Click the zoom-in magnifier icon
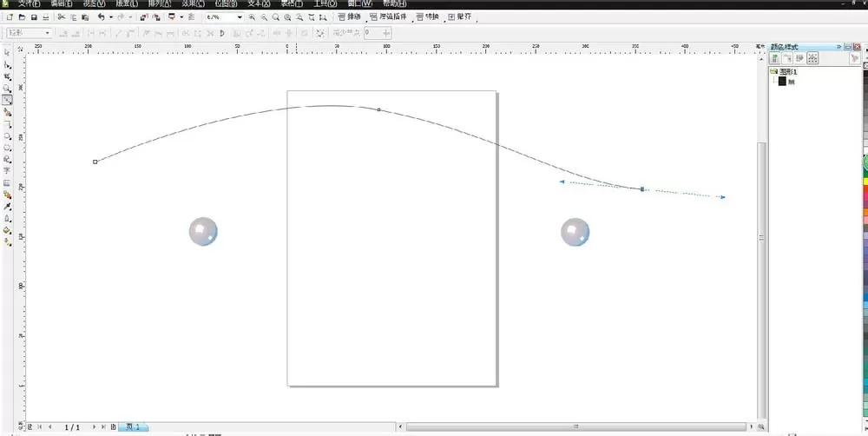868x436 pixels. [252, 17]
